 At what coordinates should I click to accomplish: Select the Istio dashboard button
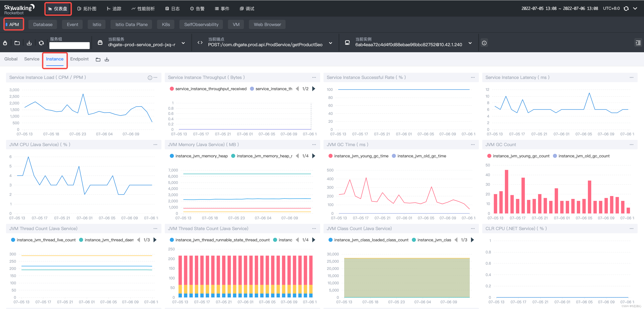pos(97,25)
